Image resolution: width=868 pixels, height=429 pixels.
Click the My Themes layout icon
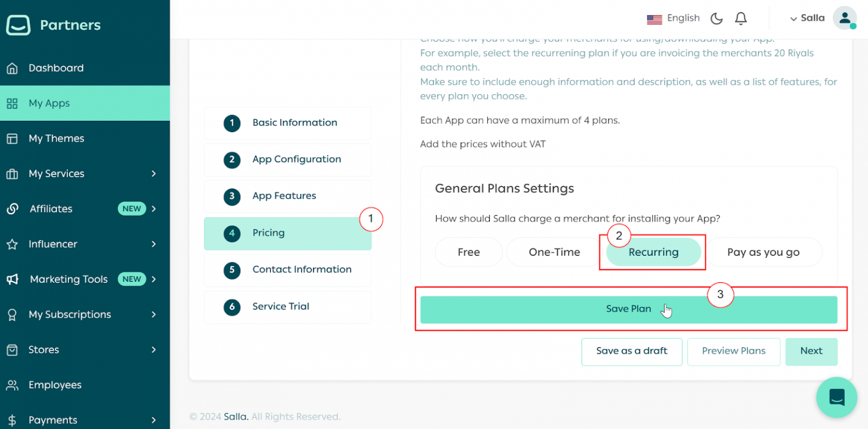coord(12,139)
